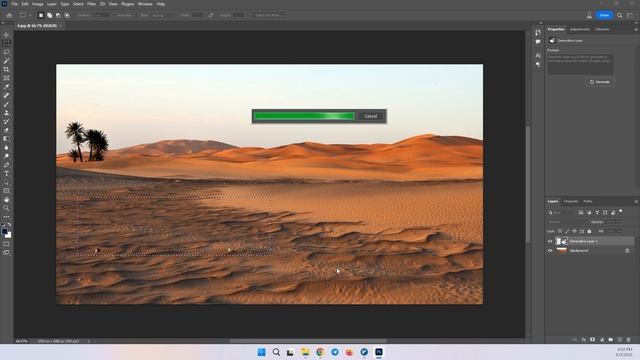Select the Zoom tool
Screen dimensions: 640x360
(x=7, y=208)
